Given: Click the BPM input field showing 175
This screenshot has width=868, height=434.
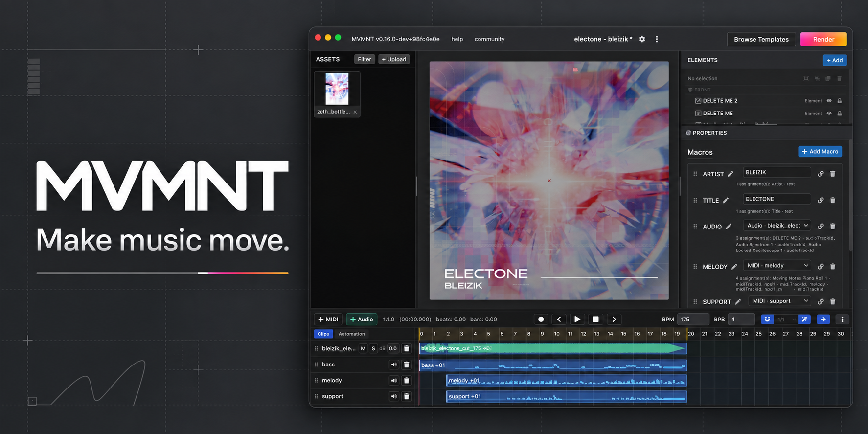Looking at the screenshot, I should click(x=693, y=320).
